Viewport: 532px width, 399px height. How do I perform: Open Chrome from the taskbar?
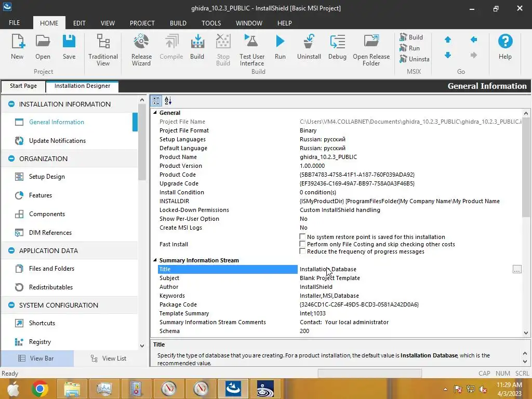40,389
